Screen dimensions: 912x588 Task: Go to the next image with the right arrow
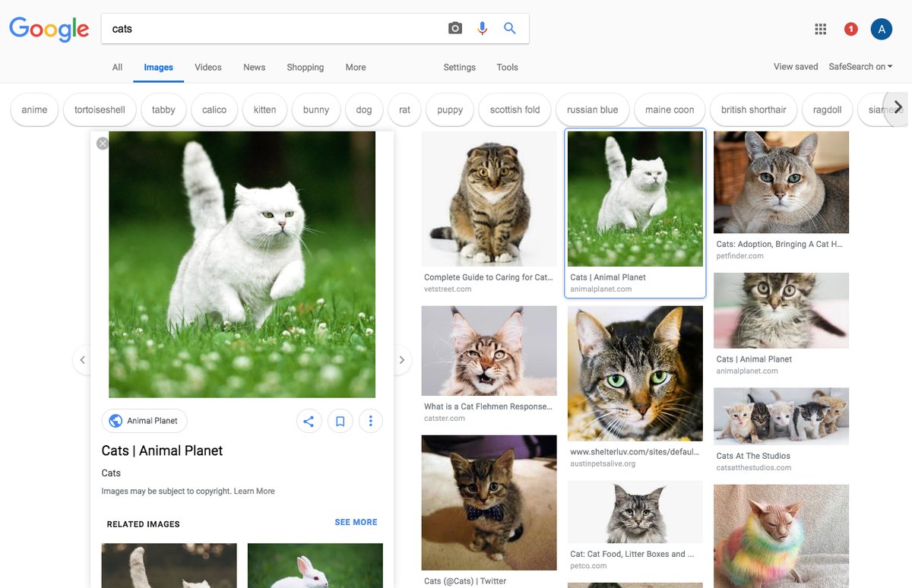coord(401,359)
